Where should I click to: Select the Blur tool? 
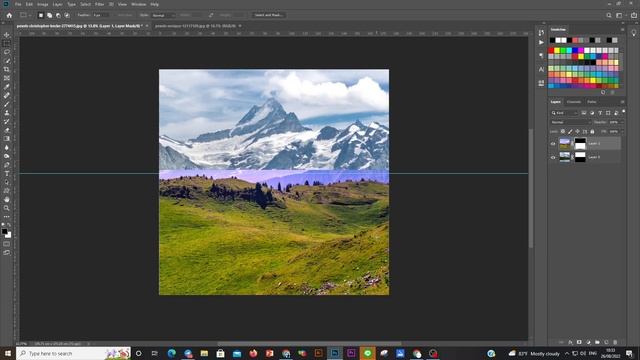pos(7,147)
